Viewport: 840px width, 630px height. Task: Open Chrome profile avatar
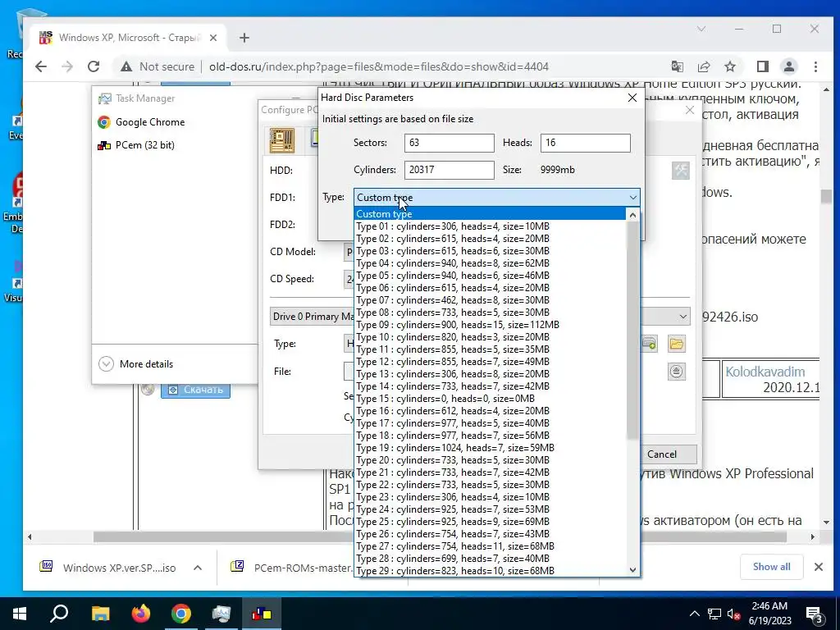[x=788, y=66]
